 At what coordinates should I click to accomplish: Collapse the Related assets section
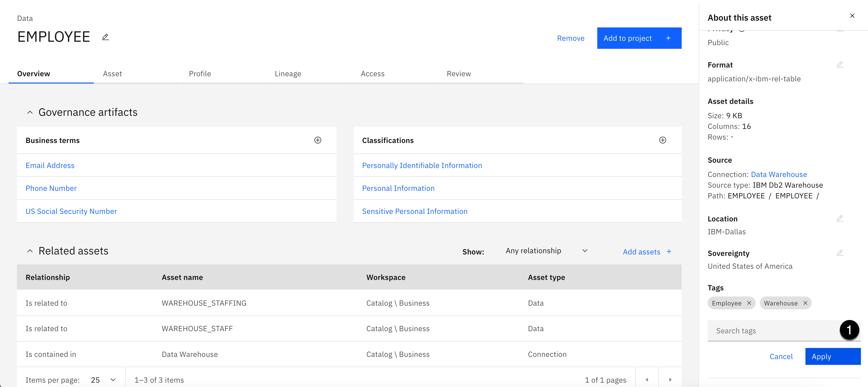coord(30,251)
